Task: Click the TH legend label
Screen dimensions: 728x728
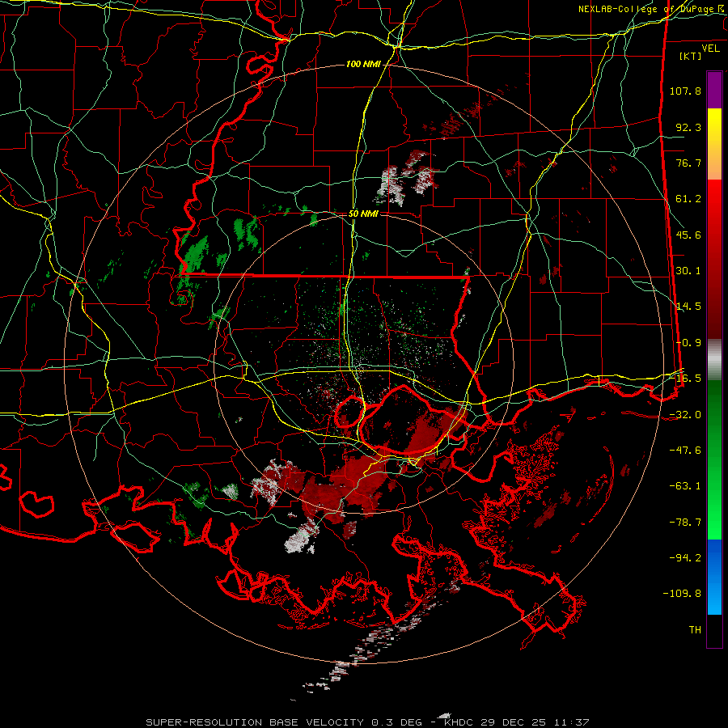Action: [695, 630]
